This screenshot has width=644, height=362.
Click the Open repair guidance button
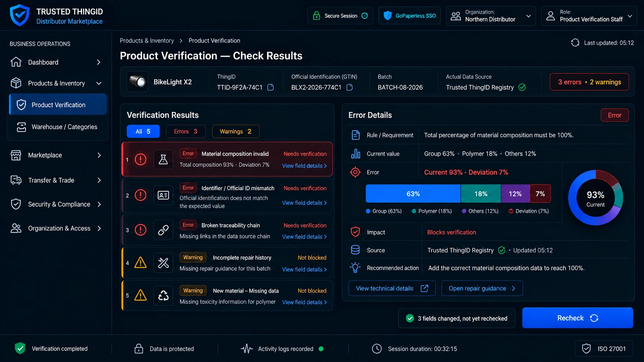pos(482,288)
